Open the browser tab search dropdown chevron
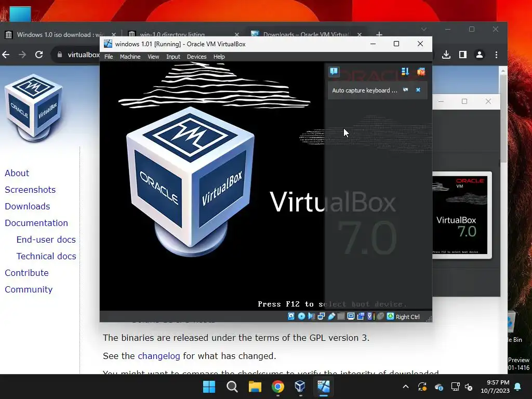This screenshot has width=532, height=399. (x=424, y=29)
